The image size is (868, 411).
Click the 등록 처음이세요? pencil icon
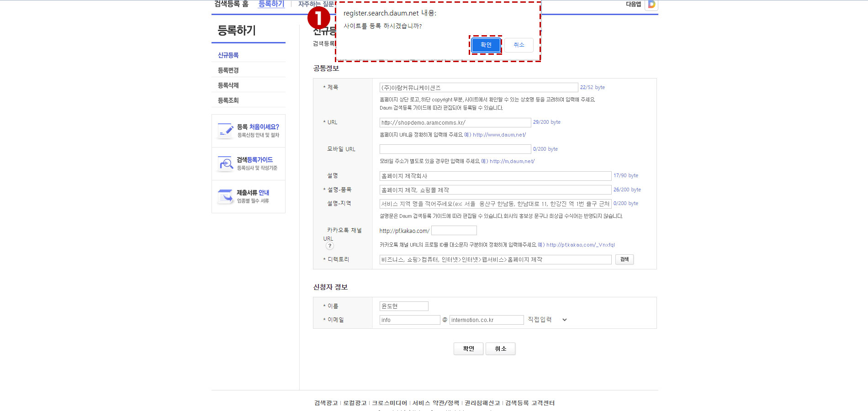(226, 131)
